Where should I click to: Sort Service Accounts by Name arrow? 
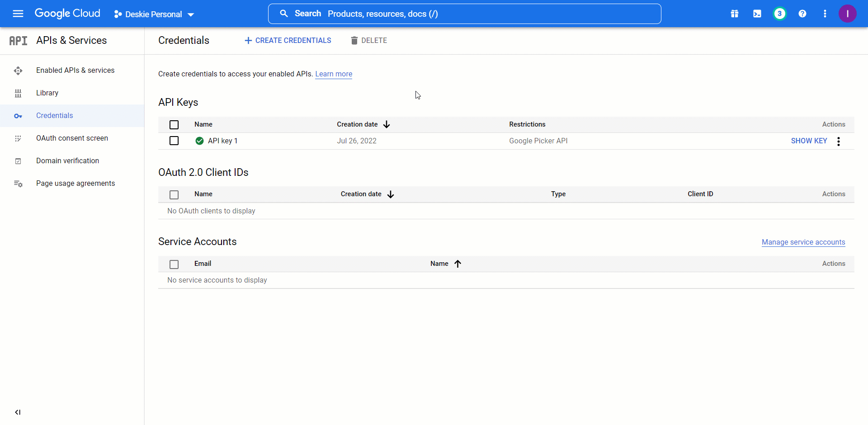tap(458, 264)
